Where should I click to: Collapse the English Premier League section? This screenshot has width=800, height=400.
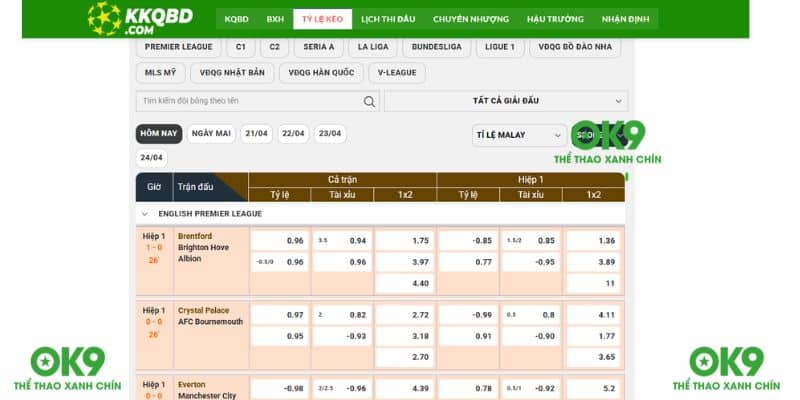(x=144, y=214)
